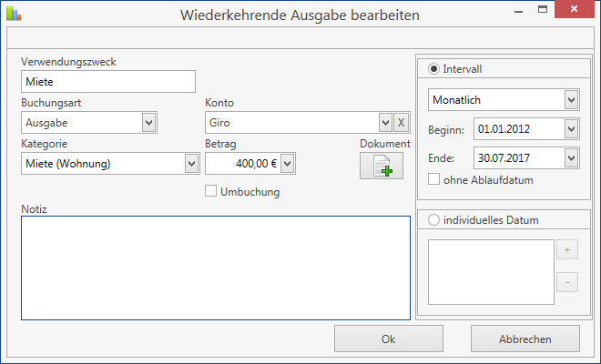The width and height of the screenshot is (601, 364).
Task: Click the Abbrechen button
Action: pyautogui.click(x=525, y=339)
